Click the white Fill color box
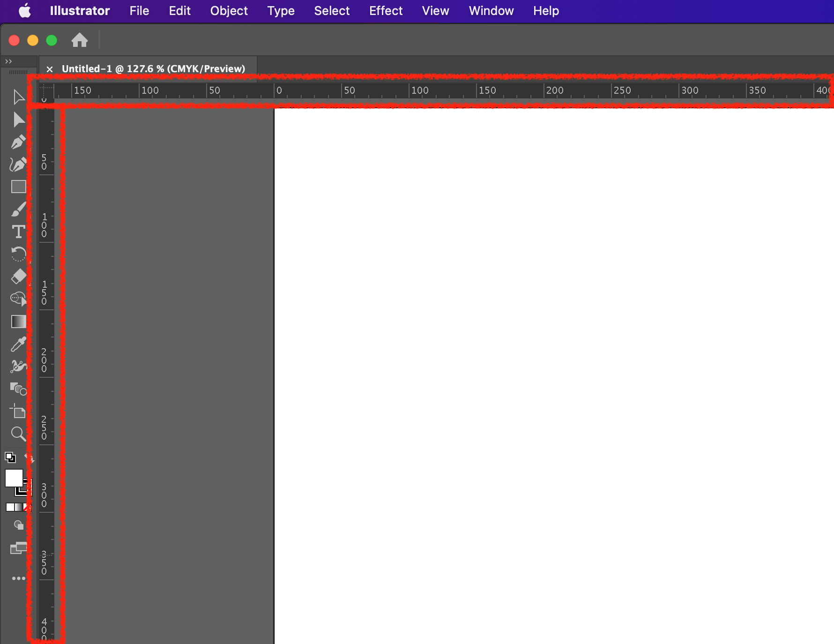The height and width of the screenshot is (644, 834). click(14, 478)
